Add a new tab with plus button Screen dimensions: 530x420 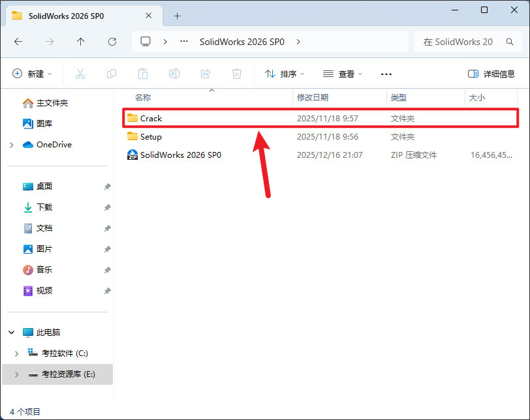(177, 16)
